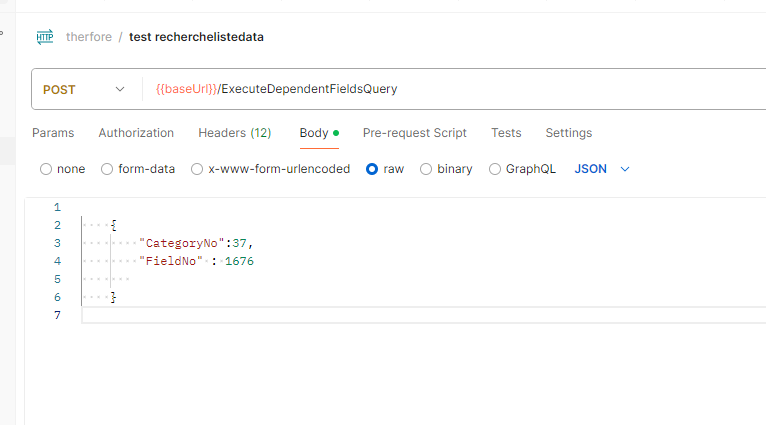Image resolution: width=766 pixels, height=425 pixels.
Task: Open the therfore collection breadcrumb
Action: coord(89,37)
